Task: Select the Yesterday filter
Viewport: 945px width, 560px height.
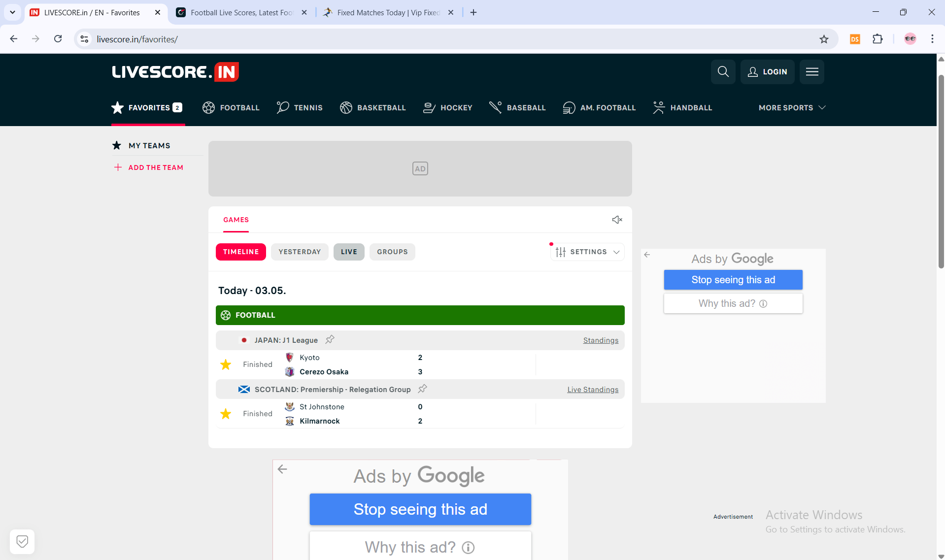Action: [300, 252]
